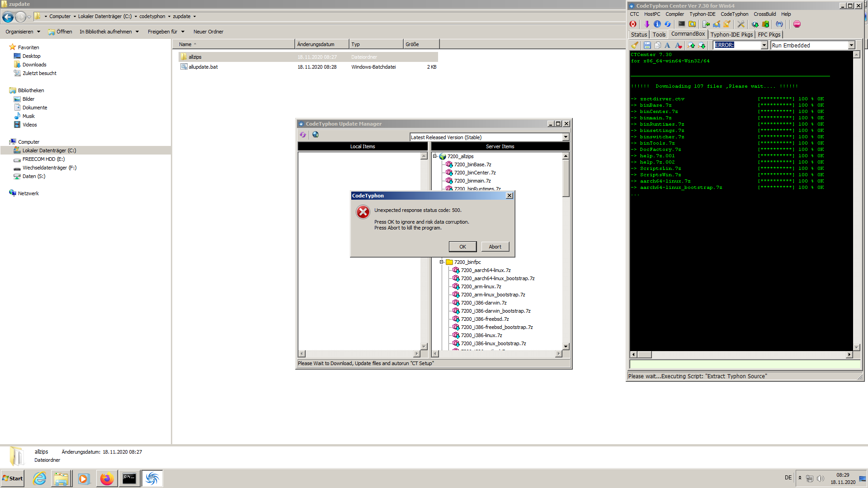Collapse the 7200_binfpc tree node

coord(442,262)
